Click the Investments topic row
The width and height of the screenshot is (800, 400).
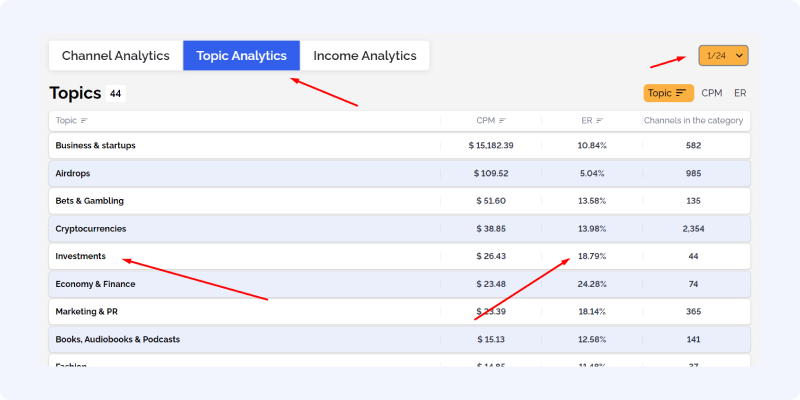(399, 256)
